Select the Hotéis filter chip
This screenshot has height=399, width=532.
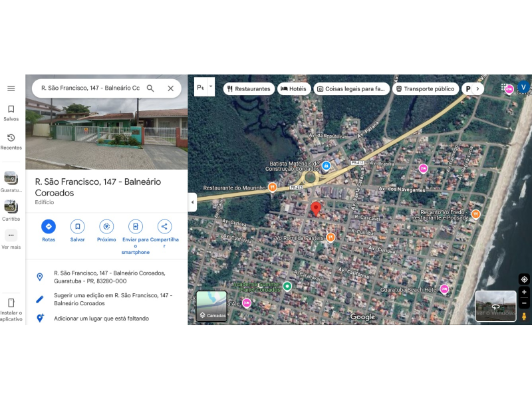[x=294, y=89]
